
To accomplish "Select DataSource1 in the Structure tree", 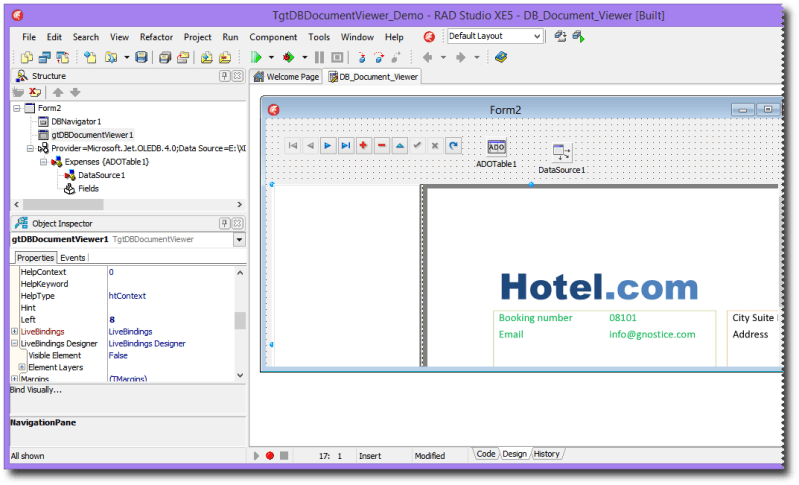I will click(101, 175).
